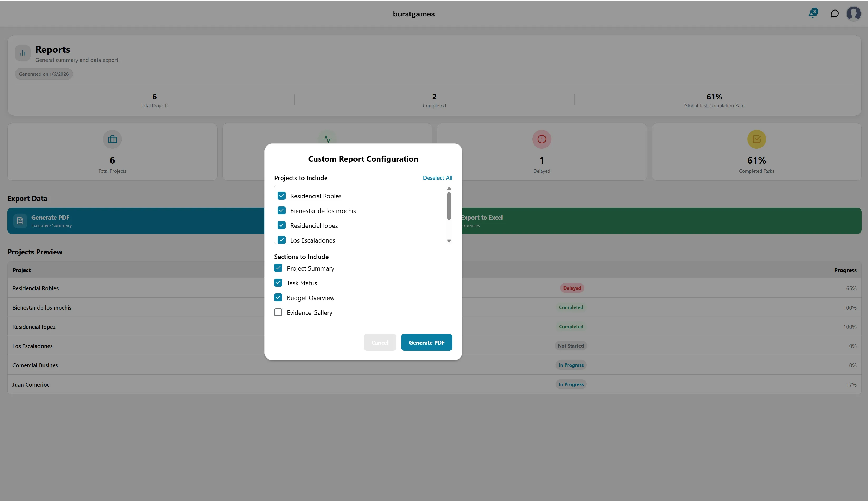Click the Project column header
Screen dimensions: 868x501
[x=21, y=270]
